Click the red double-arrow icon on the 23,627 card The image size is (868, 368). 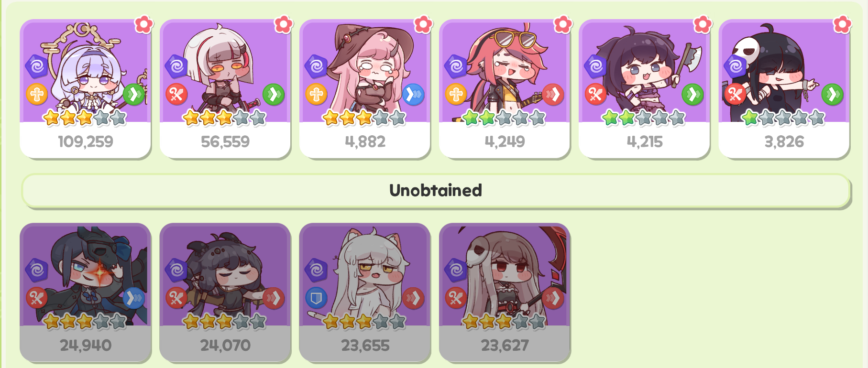coord(553,298)
